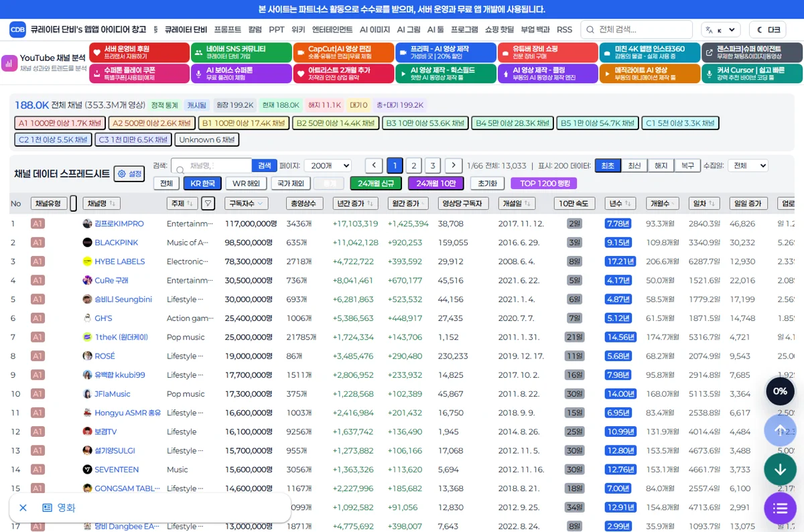Click the 김프로KIMPRO channel avatar
Screen dimensions: 804x532
point(87,223)
